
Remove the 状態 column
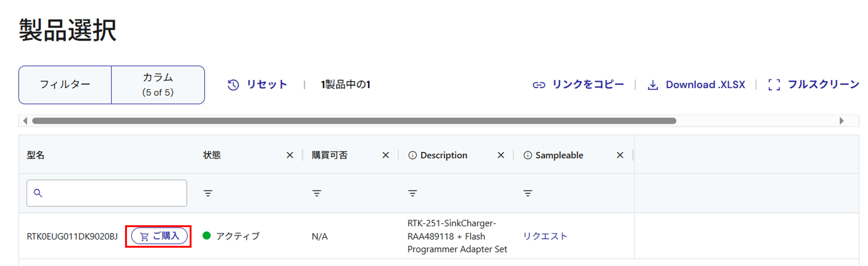(x=290, y=155)
